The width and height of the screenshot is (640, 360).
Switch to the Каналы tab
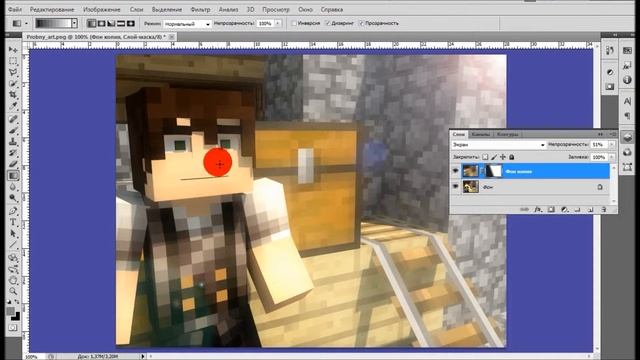[480, 134]
